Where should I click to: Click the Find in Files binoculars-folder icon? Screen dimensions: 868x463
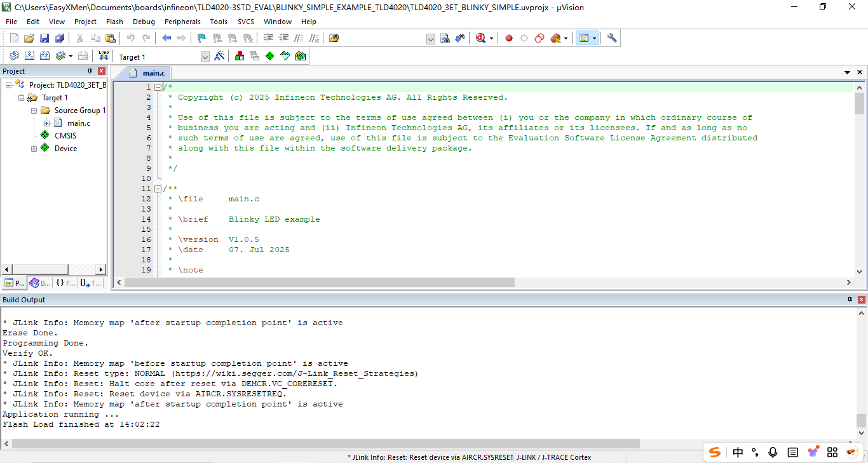(x=334, y=38)
